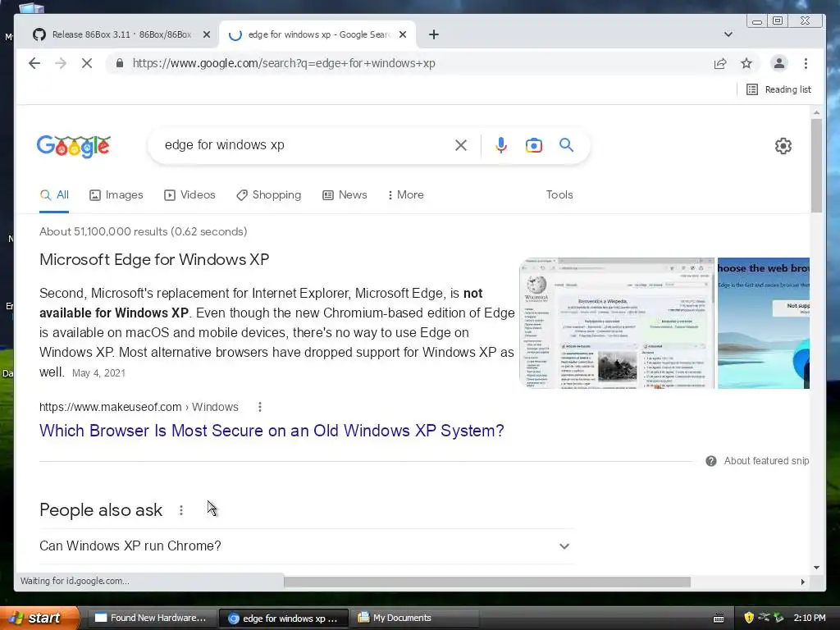Click the scroll down arrow
This screenshot has width=840, height=630.
(816, 568)
